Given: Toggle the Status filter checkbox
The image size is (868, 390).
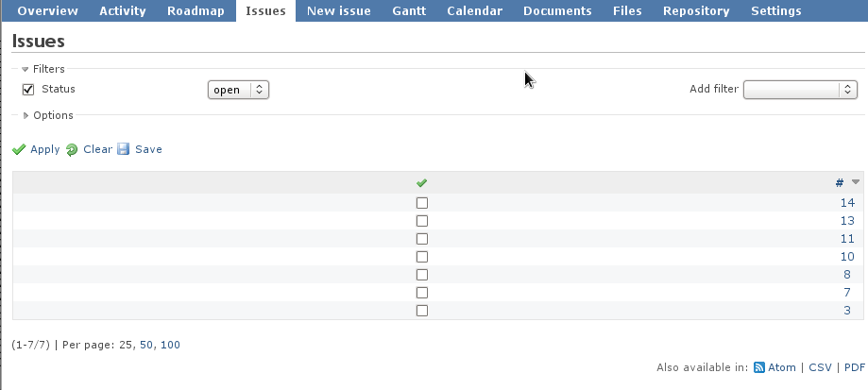Looking at the screenshot, I should click(x=28, y=90).
